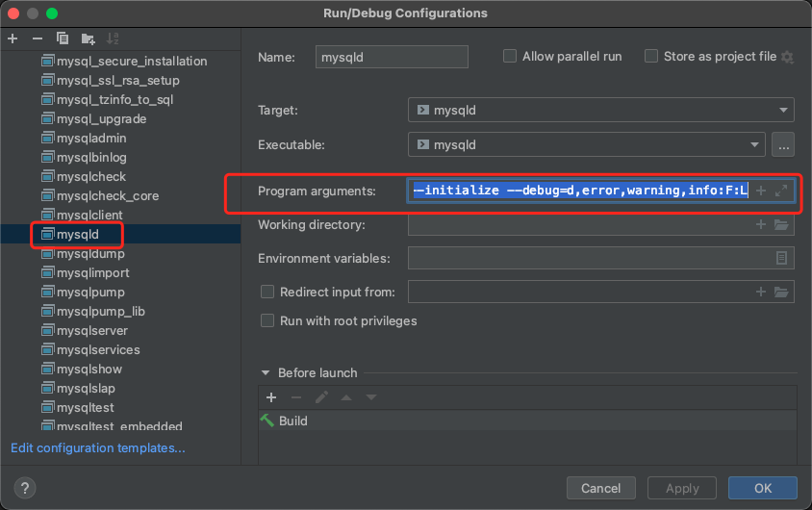Expand the Program arguments field
This screenshot has width=812, height=510.
click(781, 191)
